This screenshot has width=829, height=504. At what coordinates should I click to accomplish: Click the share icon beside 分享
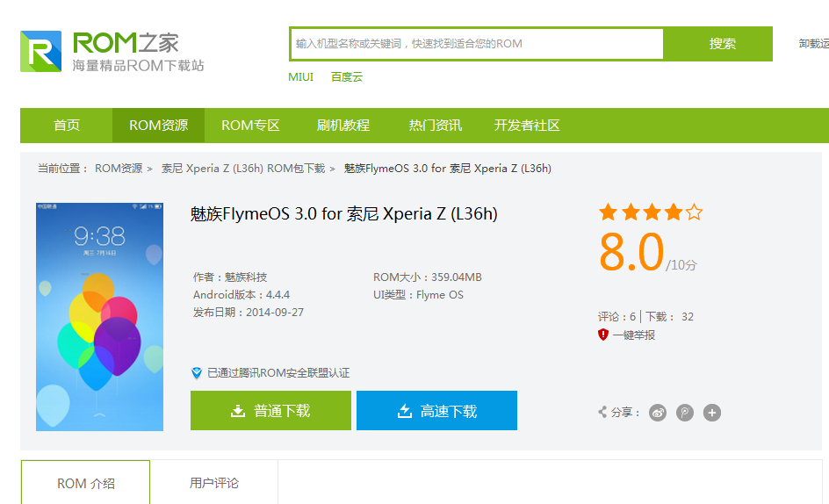[602, 413]
